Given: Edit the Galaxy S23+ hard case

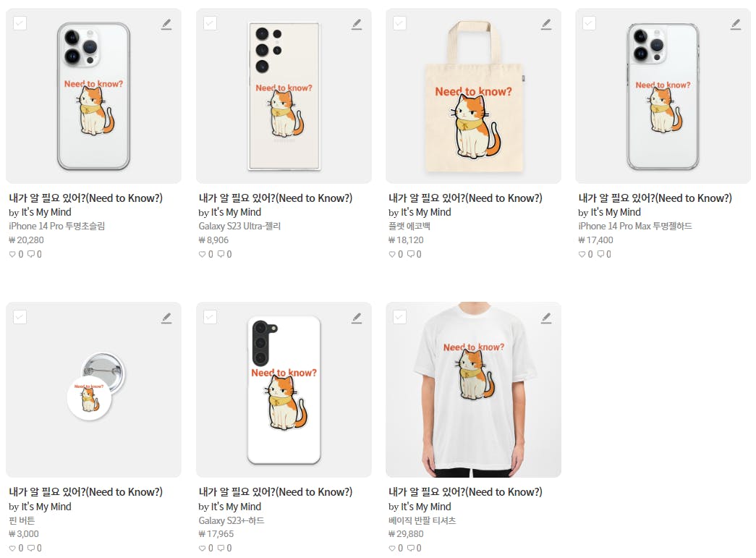Looking at the screenshot, I should click(x=356, y=318).
